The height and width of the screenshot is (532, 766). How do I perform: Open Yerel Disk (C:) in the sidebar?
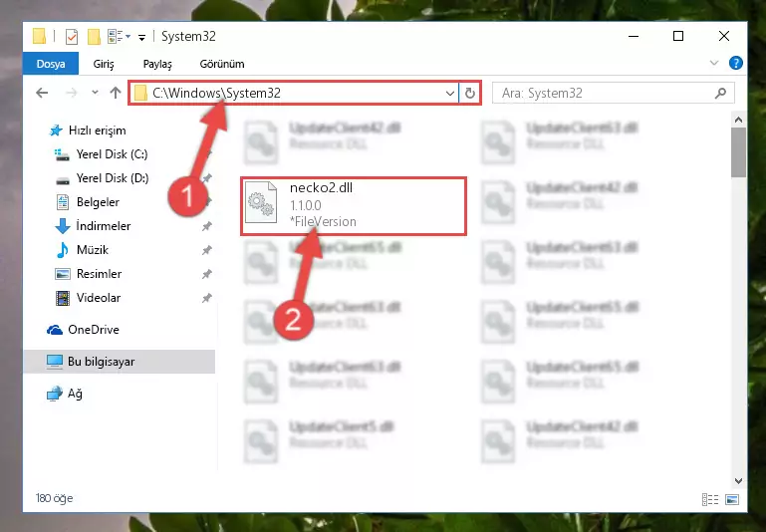[112, 154]
